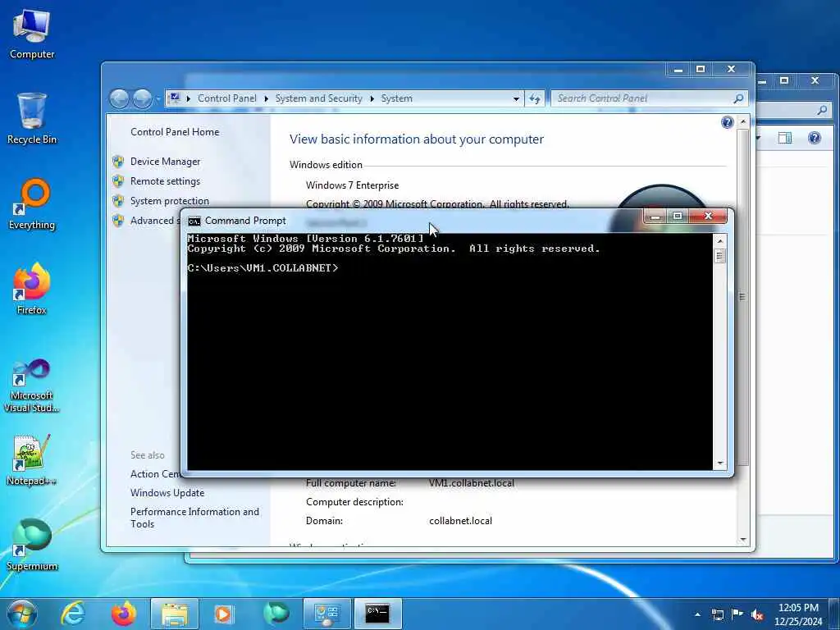Open Windows Media Player taskbar icon
Screen dimensions: 840x630
tap(223, 614)
